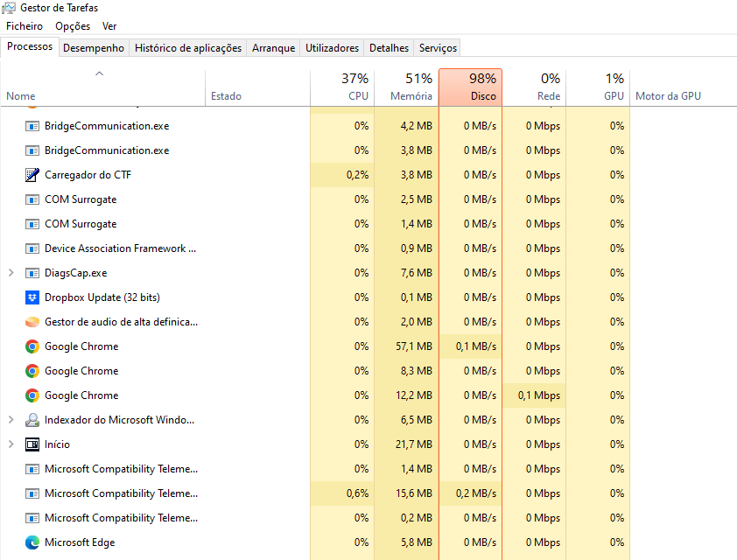Expand the Início process group

point(11,444)
